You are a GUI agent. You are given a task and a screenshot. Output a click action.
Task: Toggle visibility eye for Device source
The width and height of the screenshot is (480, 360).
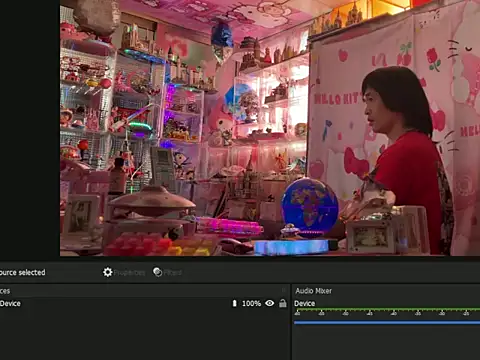pyautogui.click(x=269, y=303)
